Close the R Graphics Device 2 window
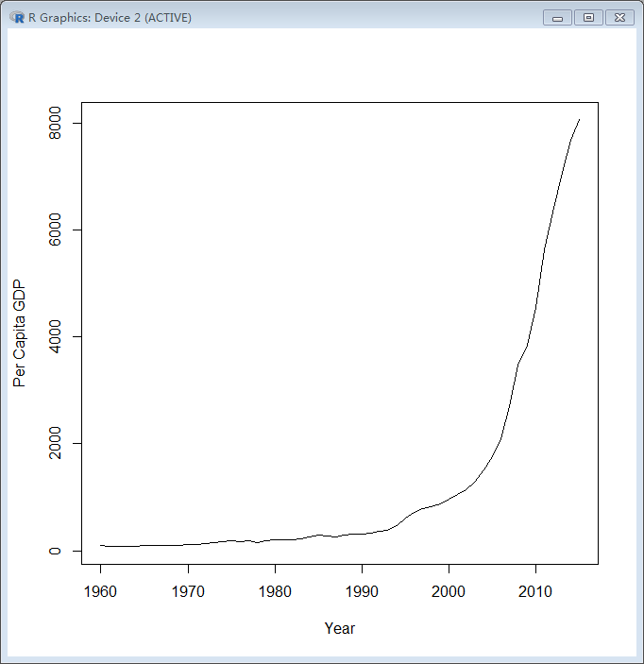Image resolution: width=644 pixels, height=664 pixels. (619, 17)
